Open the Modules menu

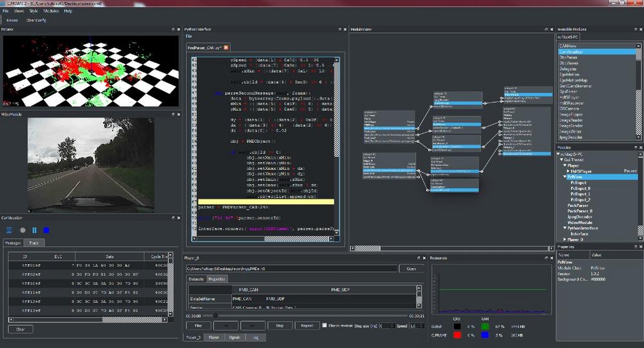50,11
